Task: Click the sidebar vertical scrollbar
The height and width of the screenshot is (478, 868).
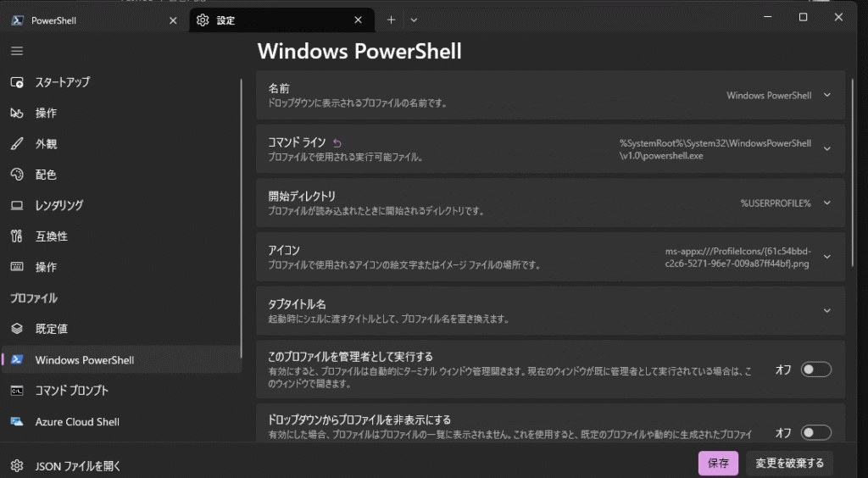Action: pyautogui.click(x=242, y=219)
